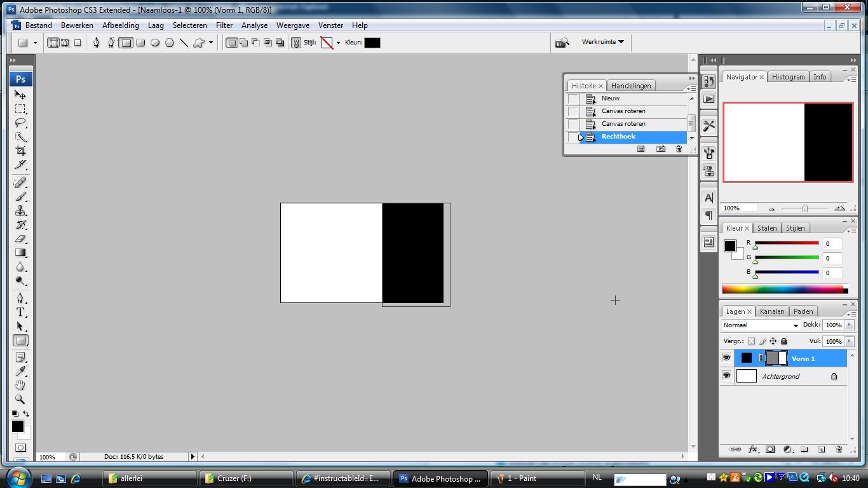The width and height of the screenshot is (868, 488).
Task: Choose Custom Shape in options bar
Action: (x=199, y=43)
